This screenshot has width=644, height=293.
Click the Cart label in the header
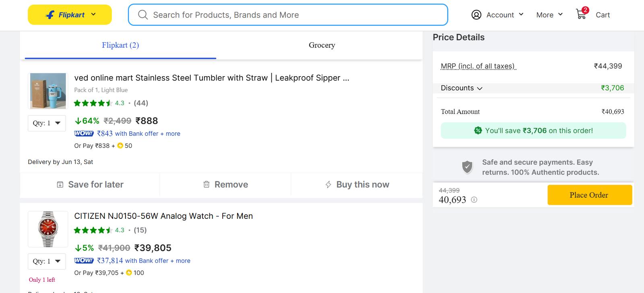point(603,15)
